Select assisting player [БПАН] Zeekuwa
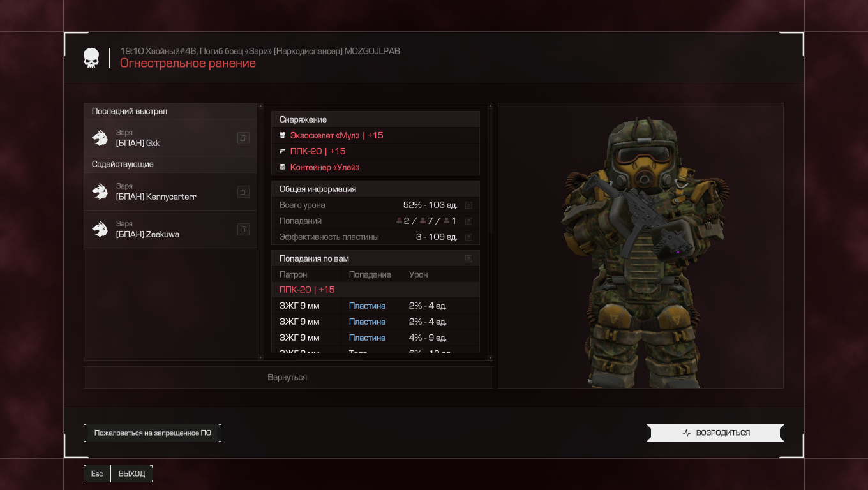868x490 pixels. tap(170, 229)
